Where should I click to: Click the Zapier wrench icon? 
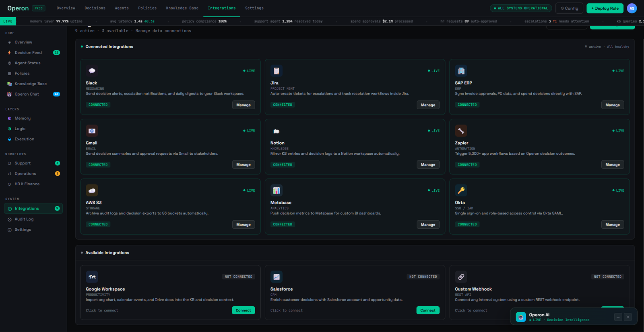pyautogui.click(x=461, y=131)
